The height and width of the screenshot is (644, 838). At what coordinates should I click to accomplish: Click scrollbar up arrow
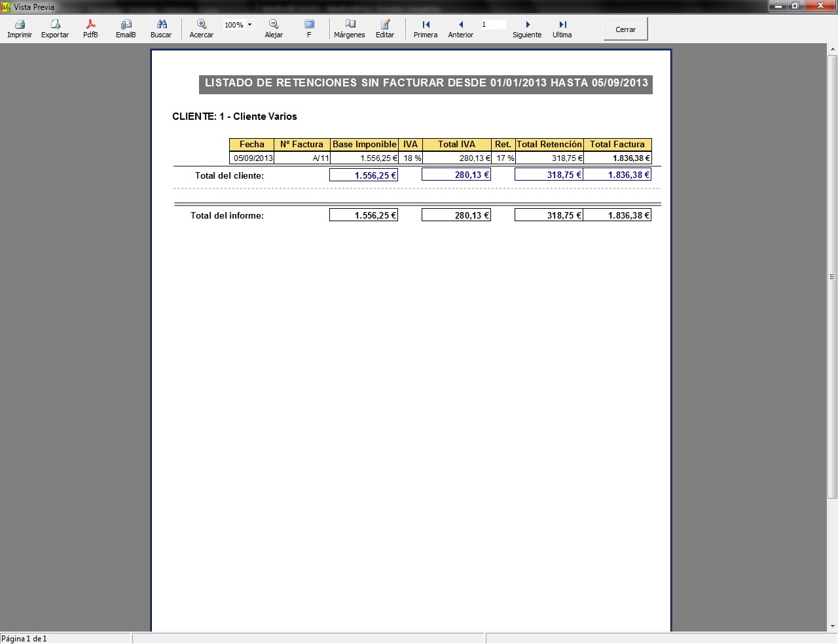[x=833, y=49]
